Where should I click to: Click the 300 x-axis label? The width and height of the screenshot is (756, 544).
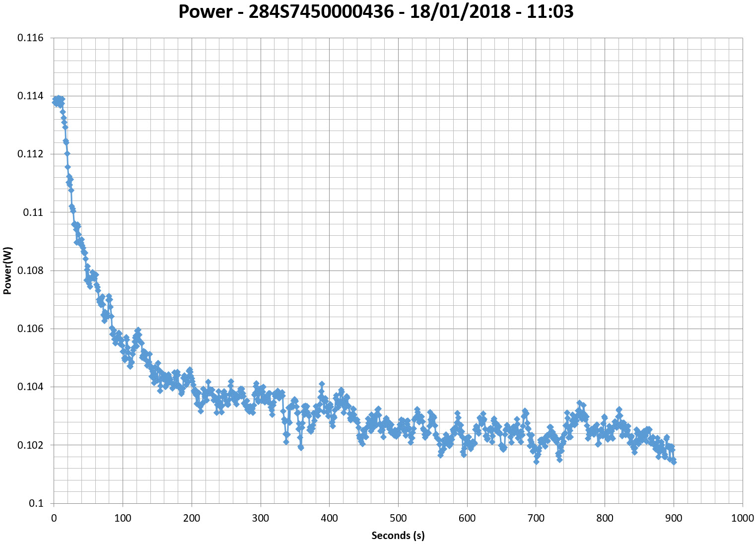pos(260,519)
